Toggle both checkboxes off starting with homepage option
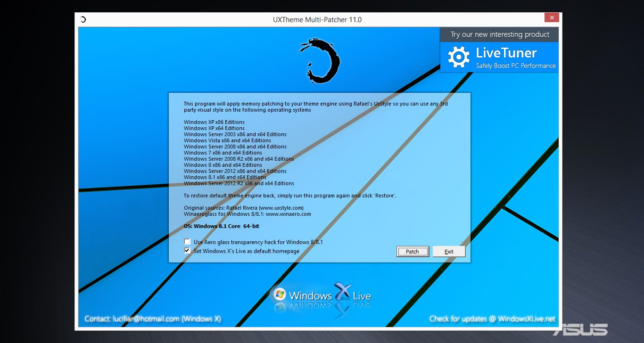This screenshot has height=343, width=644. click(x=187, y=250)
